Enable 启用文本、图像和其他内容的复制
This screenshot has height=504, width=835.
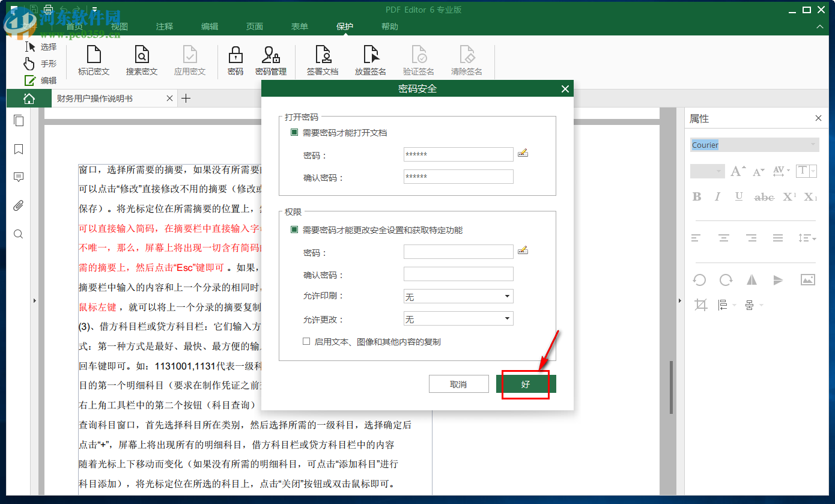click(306, 341)
